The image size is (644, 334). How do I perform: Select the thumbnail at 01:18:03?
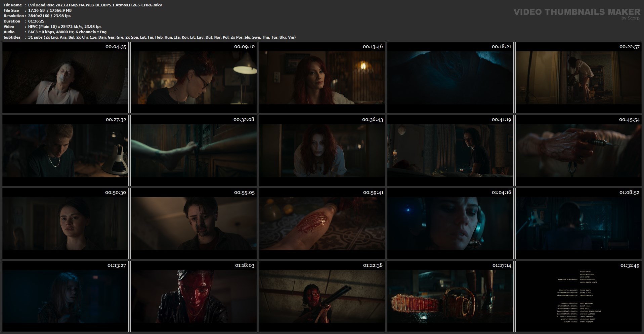point(194,296)
